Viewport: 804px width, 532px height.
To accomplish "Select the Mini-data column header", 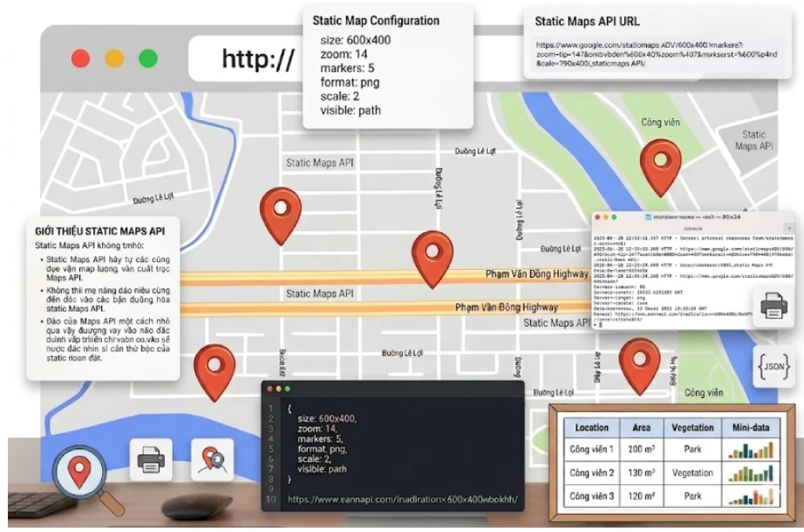I will [x=751, y=428].
